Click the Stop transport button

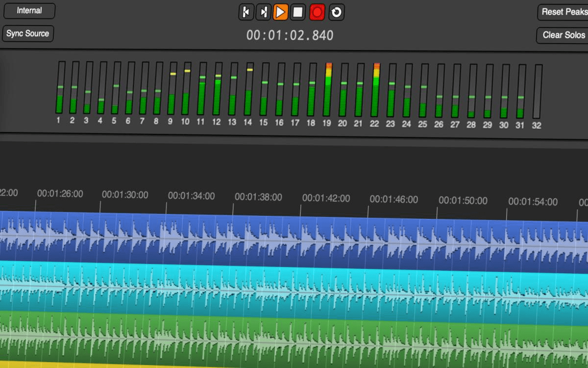(x=298, y=12)
